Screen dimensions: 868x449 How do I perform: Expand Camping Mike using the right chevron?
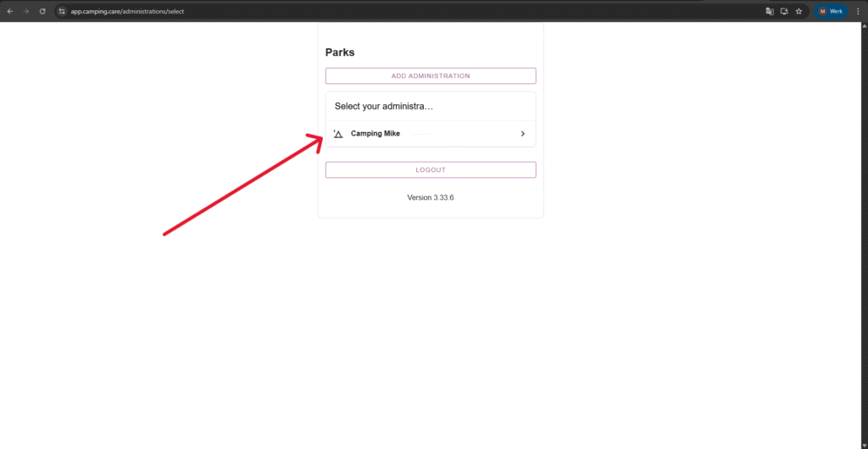click(x=522, y=134)
